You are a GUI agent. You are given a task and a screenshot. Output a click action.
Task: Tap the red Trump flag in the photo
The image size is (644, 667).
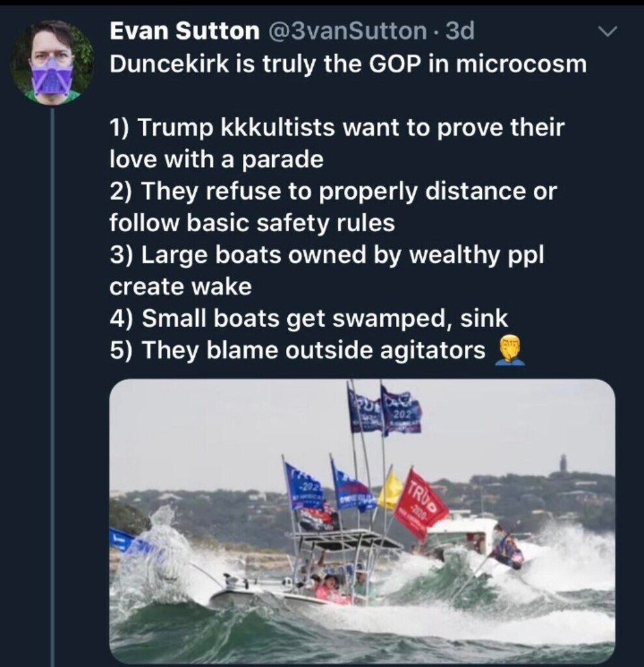(x=419, y=504)
